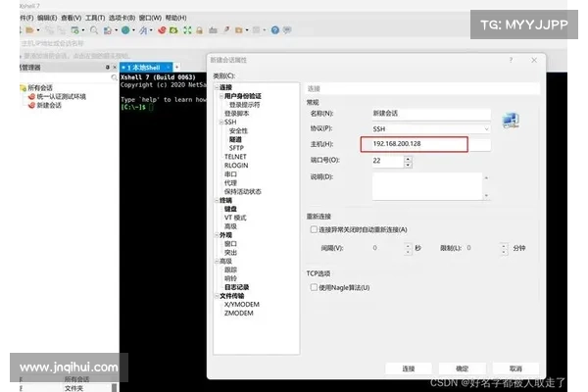The width and height of the screenshot is (588, 392).
Task: Select 安全性 under SSH in tree
Action: coord(238,131)
